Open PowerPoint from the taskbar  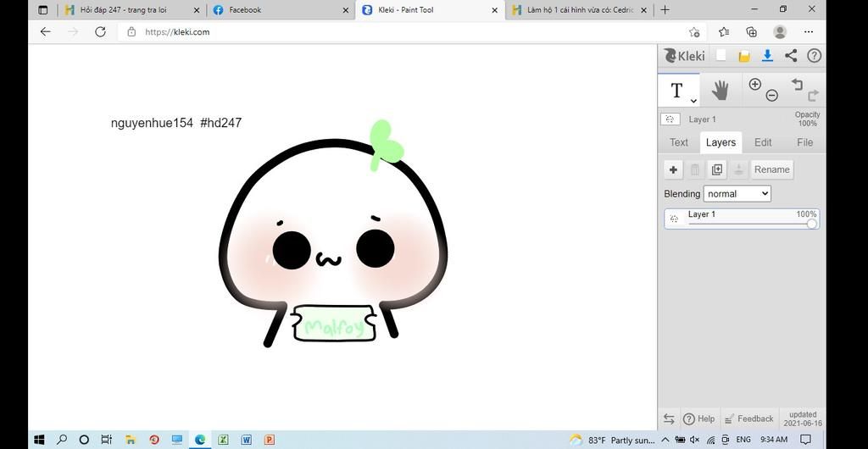[x=269, y=441]
